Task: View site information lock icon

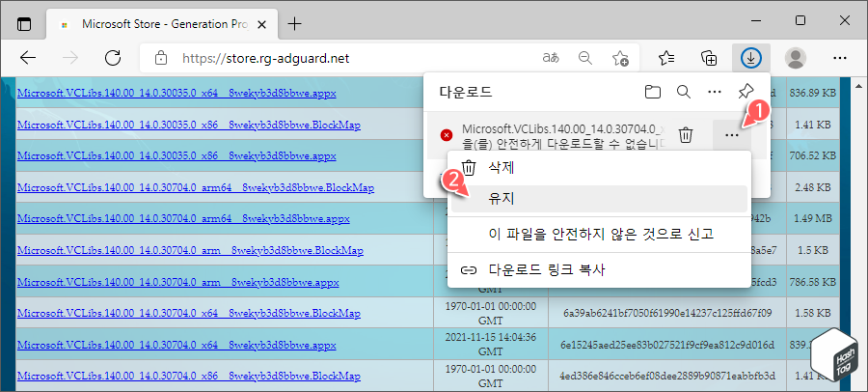Action: [x=160, y=58]
